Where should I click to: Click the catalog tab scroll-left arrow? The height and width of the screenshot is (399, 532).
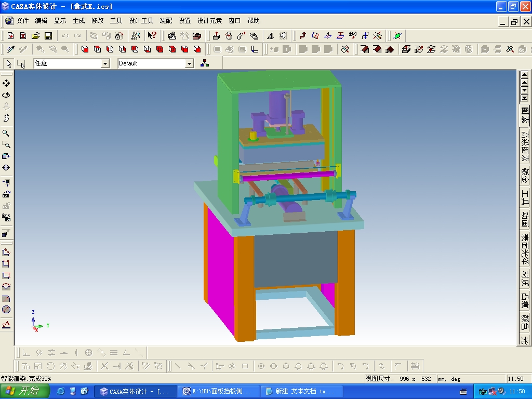point(525,83)
